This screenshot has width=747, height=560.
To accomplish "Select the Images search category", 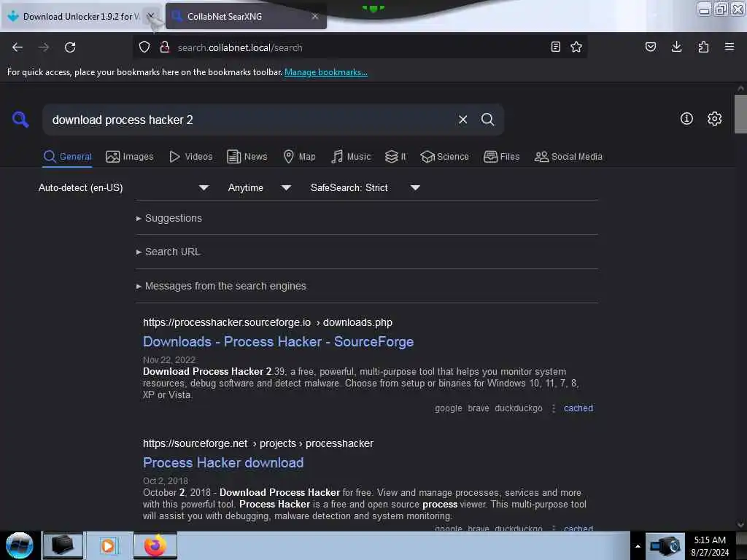I will 130,157.
